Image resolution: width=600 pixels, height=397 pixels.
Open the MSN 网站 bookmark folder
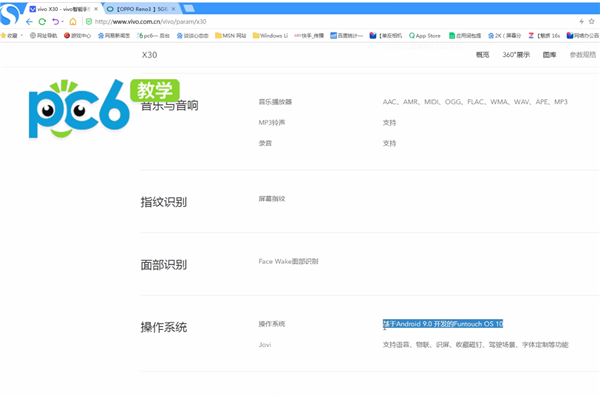pos(231,36)
